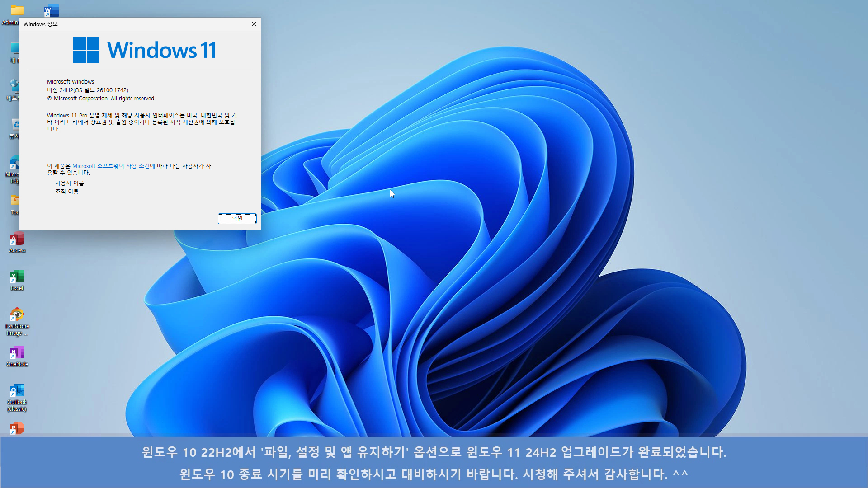The width and height of the screenshot is (868, 488).
Task: Select the 네트워크 network desktop icon
Action: tap(14, 87)
